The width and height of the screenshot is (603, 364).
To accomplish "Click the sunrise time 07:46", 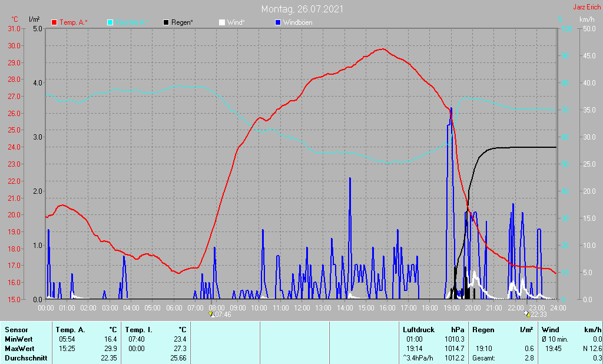I will point(223,315).
